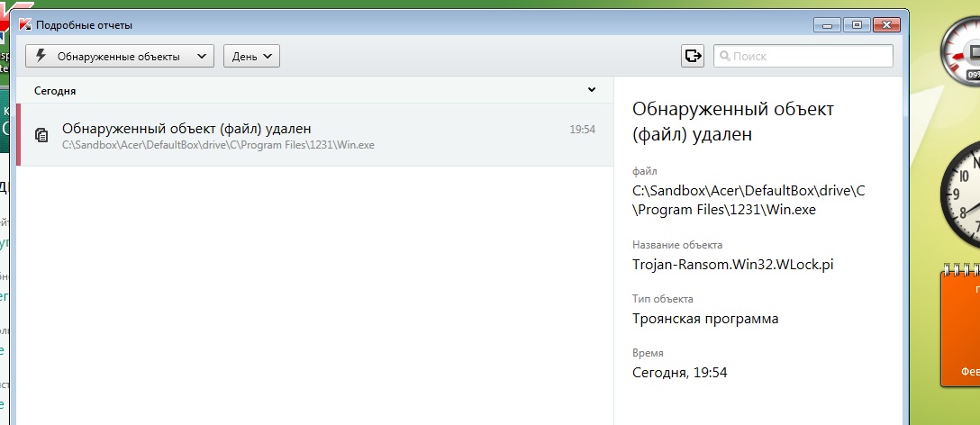Click the file path in the details panel

[748, 200]
